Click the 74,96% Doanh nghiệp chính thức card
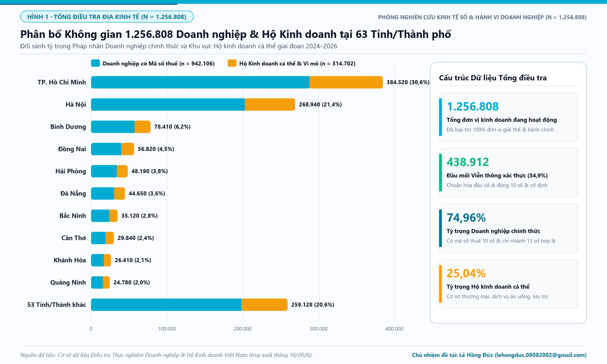Image resolution: width=607 pixels, height=364 pixels. (508, 228)
